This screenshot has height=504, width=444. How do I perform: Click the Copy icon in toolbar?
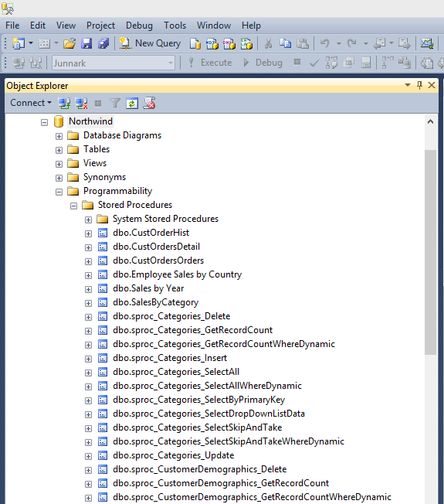point(285,43)
